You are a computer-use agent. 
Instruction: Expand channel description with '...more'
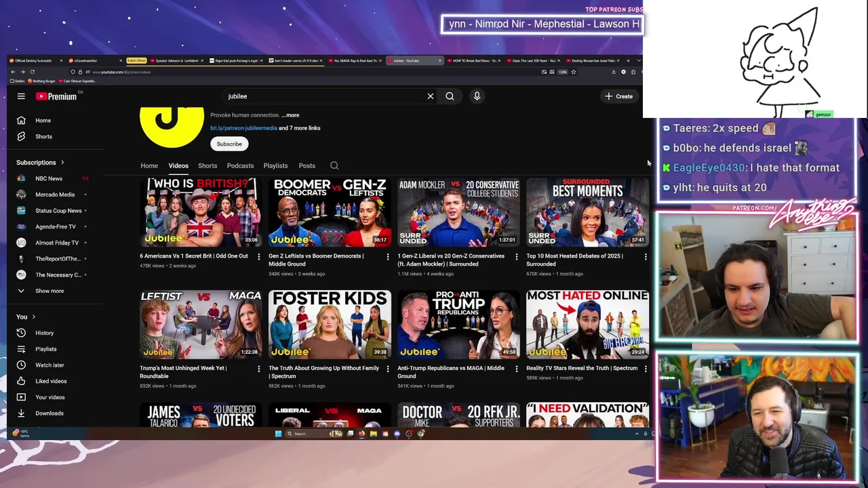290,115
